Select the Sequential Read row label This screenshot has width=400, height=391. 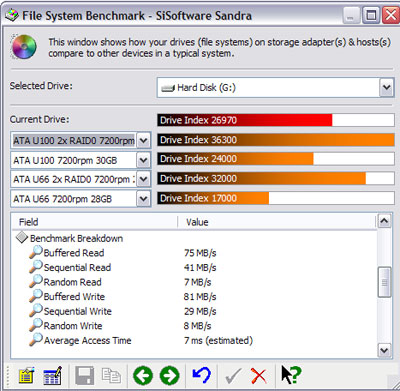coord(77,267)
